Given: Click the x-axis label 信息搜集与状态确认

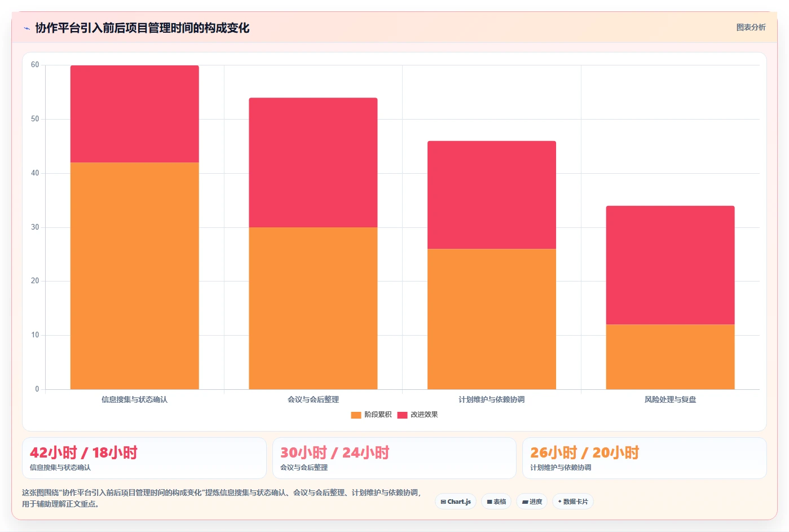Looking at the screenshot, I should point(134,399).
